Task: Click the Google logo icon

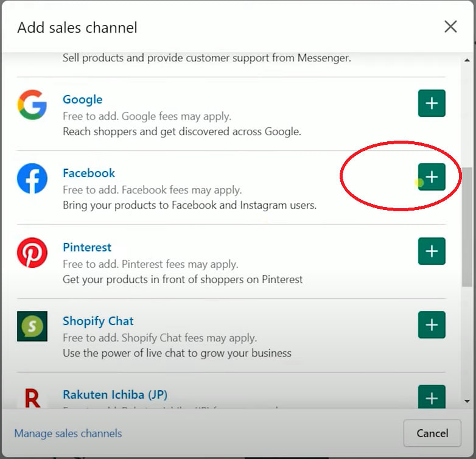Action: pyautogui.click(x=32, y=105)
